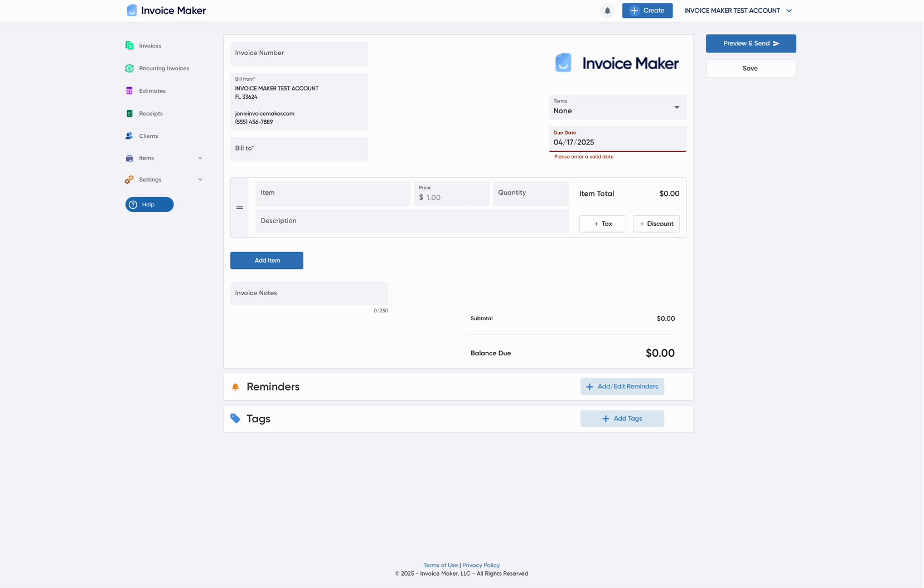
Task: Click the Bill from details box
Action: tap(299, 102)
